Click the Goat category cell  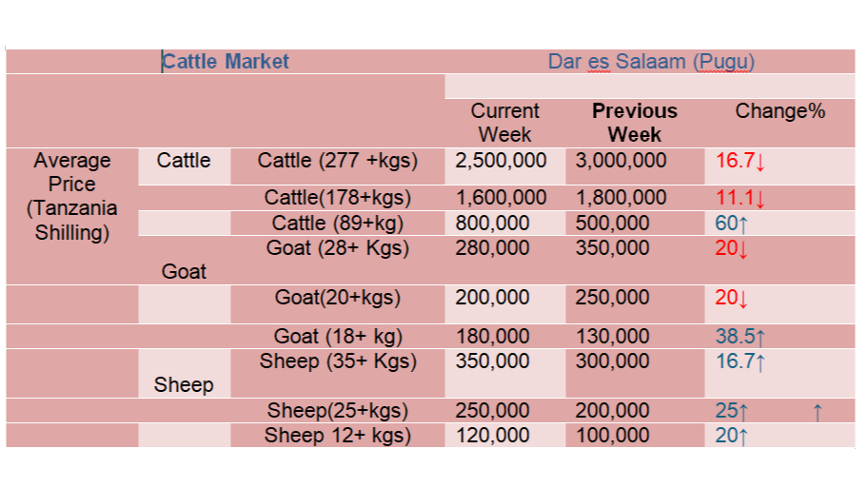coord(184,272)
